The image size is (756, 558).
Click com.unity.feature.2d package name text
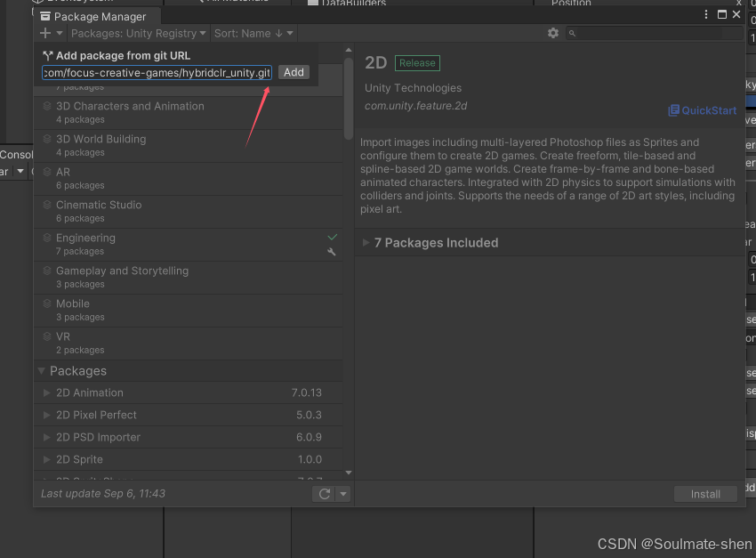[415, 106]
